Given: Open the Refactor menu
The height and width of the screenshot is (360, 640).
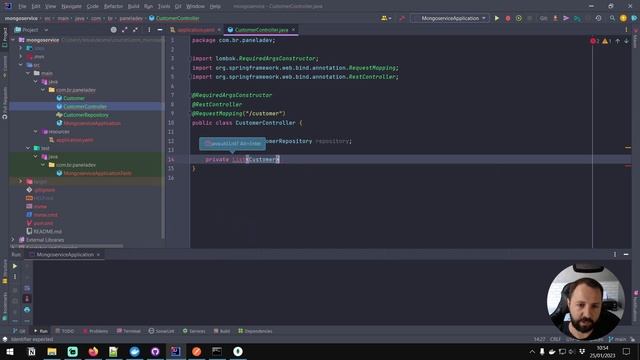Looking at the screenshot, I should tap(113, 6).
